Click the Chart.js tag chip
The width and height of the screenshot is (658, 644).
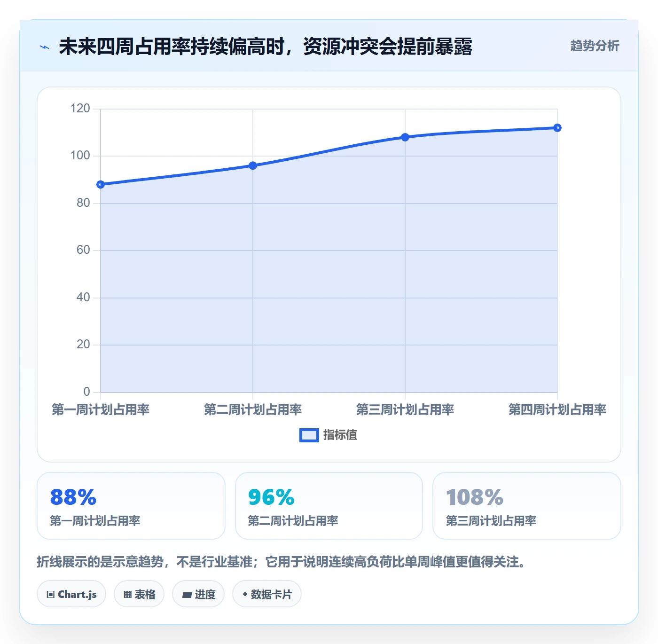coord(71,594)
